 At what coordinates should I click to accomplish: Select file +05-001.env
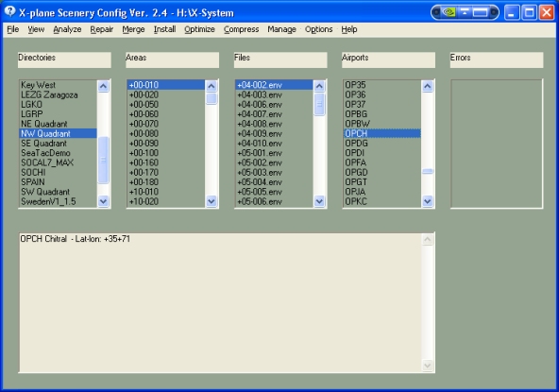[x=274, y=153]
